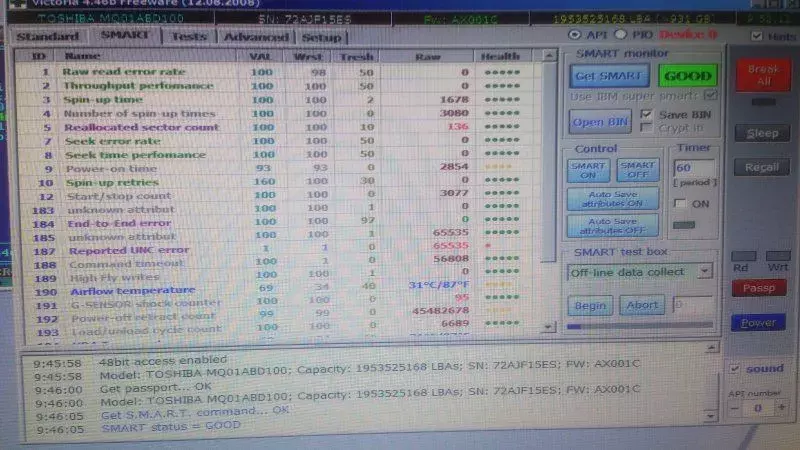Select the End-to-End error row
The image size is (800, 450).
pos(278,222)
